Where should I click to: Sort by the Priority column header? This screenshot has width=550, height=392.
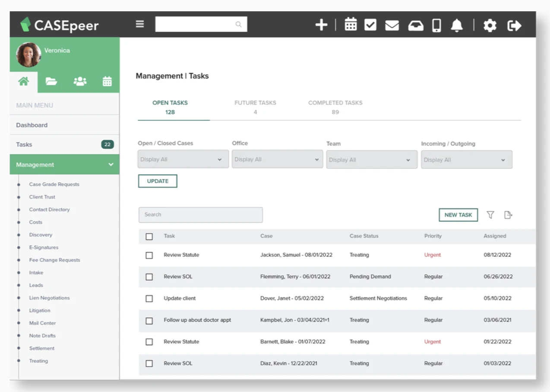pos(433,236)
